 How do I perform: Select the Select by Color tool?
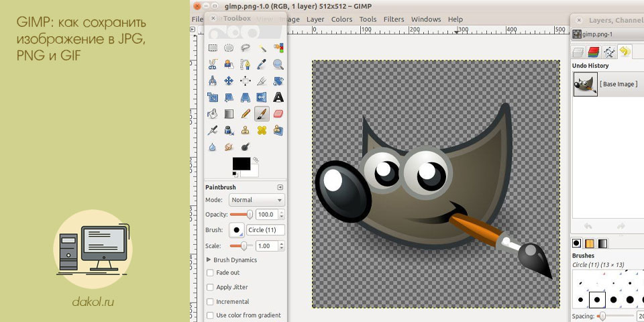point(278,48)
